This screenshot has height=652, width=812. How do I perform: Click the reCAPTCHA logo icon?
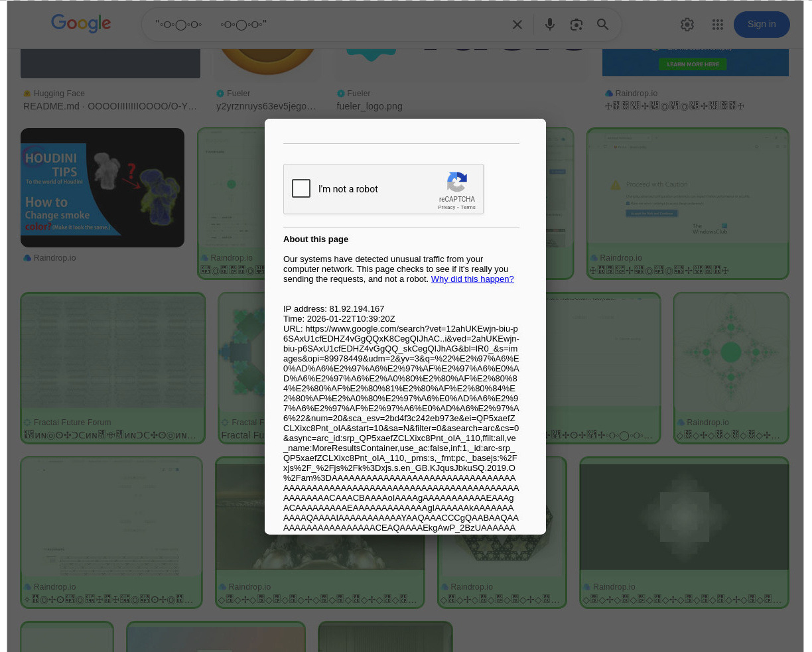click(x=456, y=182)
